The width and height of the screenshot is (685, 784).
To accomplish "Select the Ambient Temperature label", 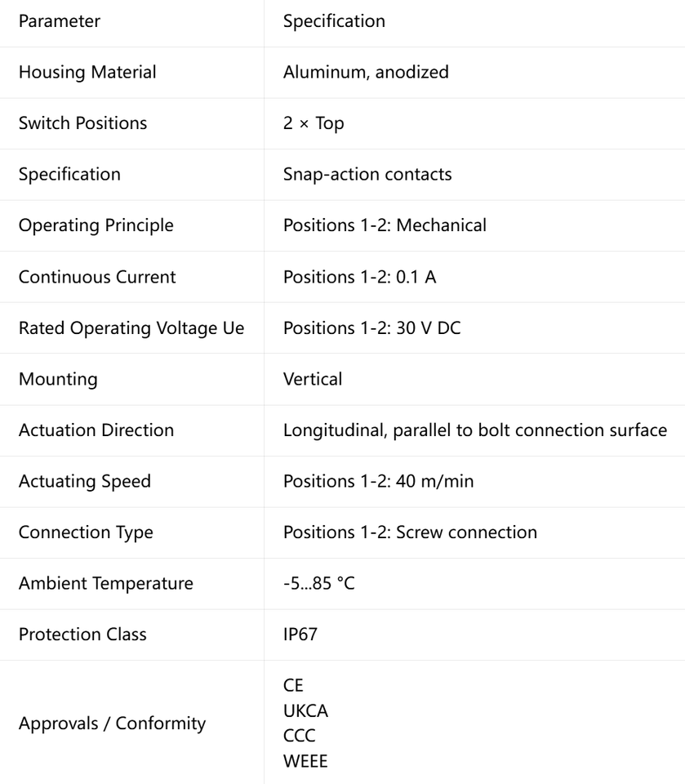I will click(x=106, y=583).
